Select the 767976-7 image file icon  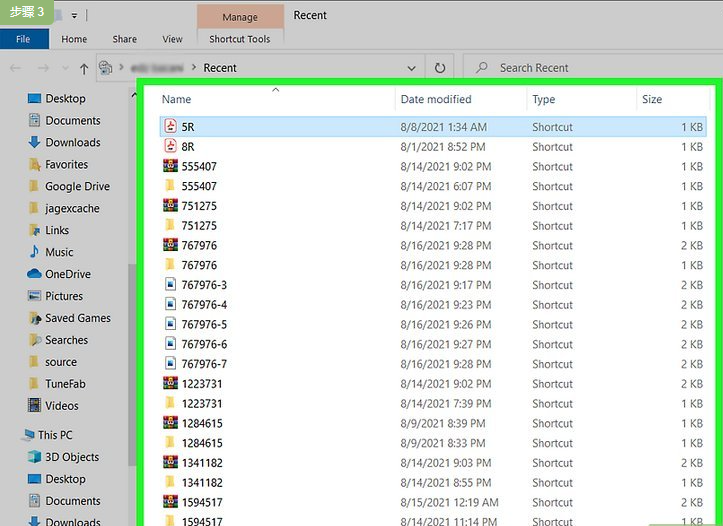click(x=171, y=363)
